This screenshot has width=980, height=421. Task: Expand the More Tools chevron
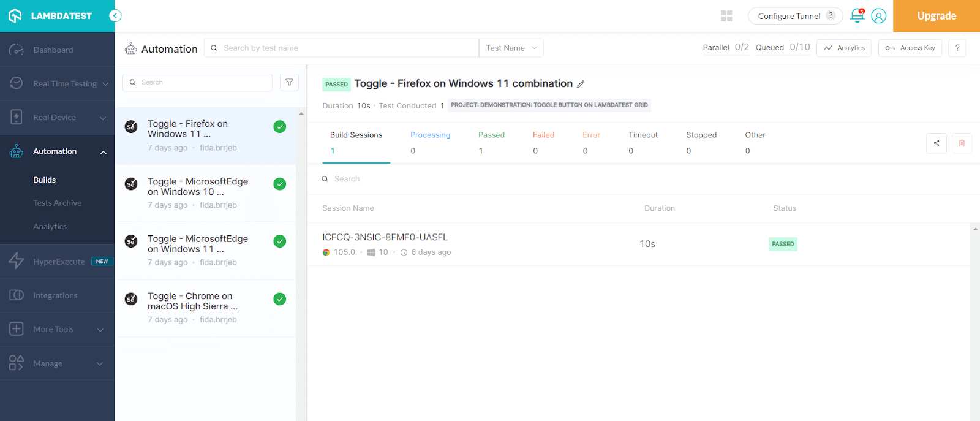pos(100,330)
